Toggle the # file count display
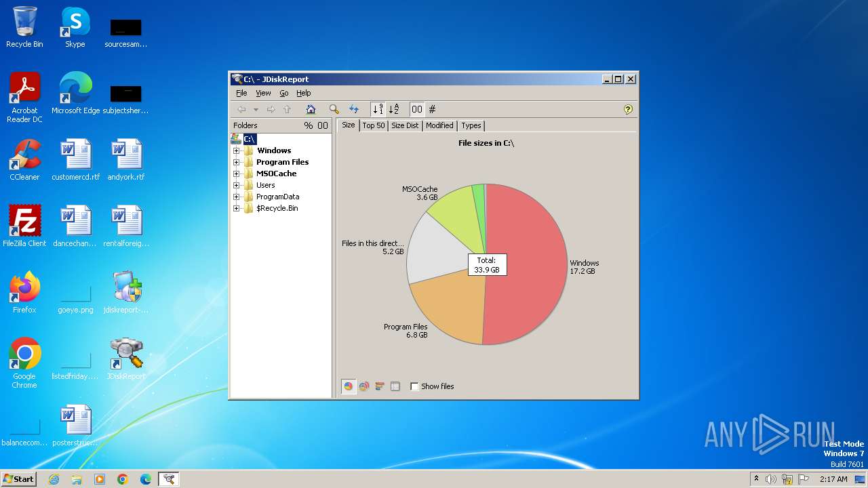This screenshot has height=488, width=868. pos(432,109)
